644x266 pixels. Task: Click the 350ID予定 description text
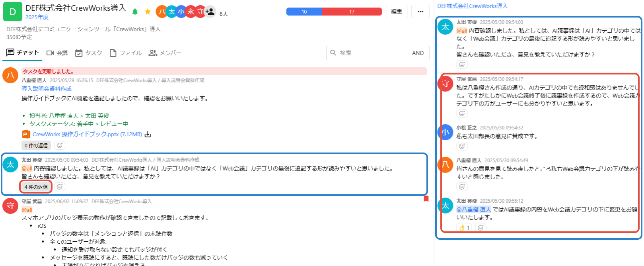click(x=19, y=37)
